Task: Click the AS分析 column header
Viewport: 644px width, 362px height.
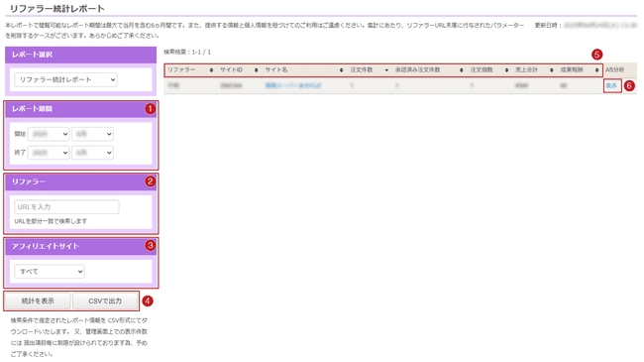Action: tap(615, 70)
